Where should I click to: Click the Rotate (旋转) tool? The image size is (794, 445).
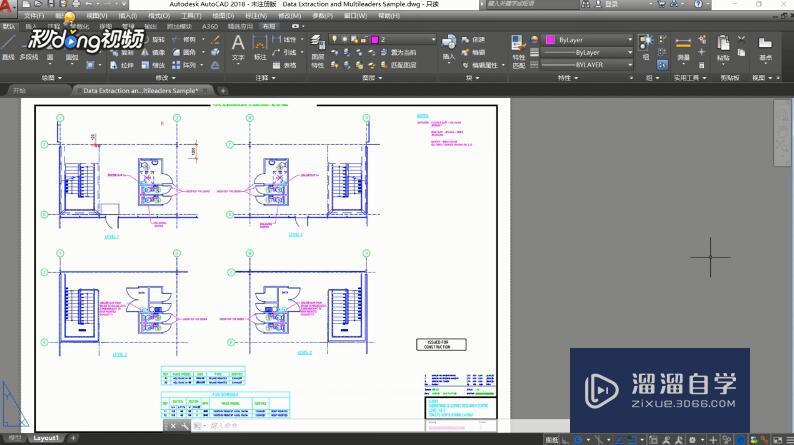pyautogui.click(x=153, y=39)
